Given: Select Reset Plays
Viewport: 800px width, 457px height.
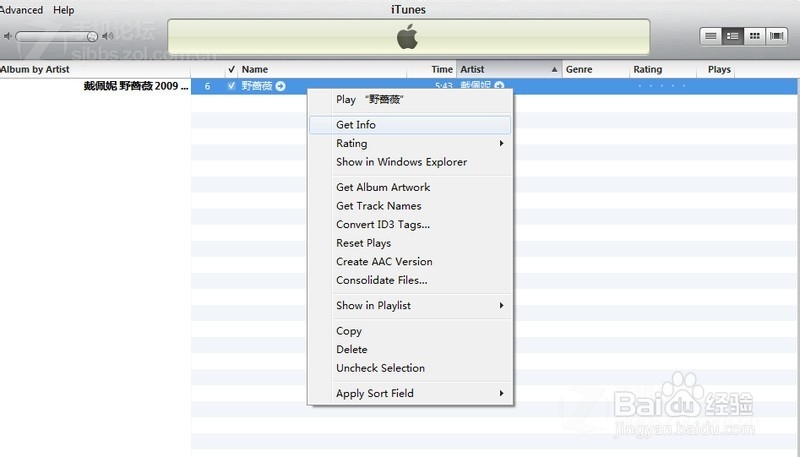Looking at the screenshot, I should coord(410,243).
